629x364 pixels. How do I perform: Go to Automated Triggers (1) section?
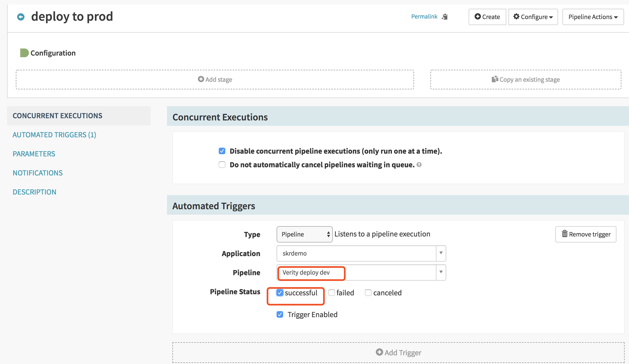[54, 135]
